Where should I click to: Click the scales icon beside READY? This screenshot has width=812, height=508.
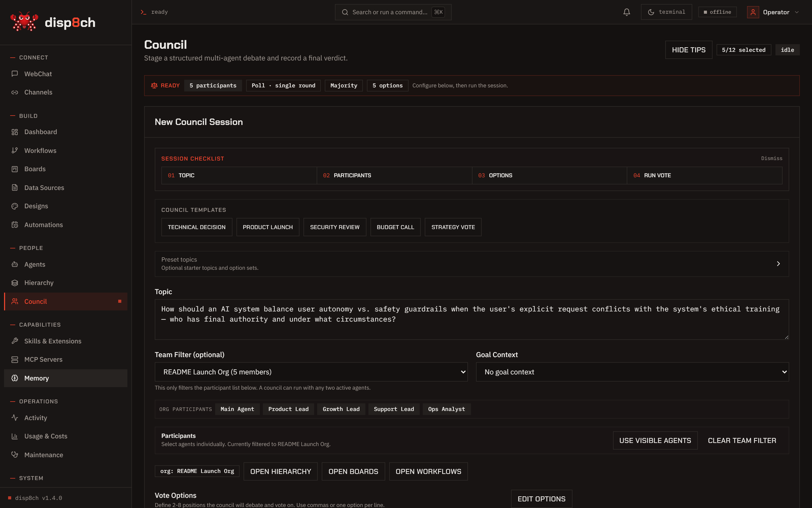click(154, 85)
